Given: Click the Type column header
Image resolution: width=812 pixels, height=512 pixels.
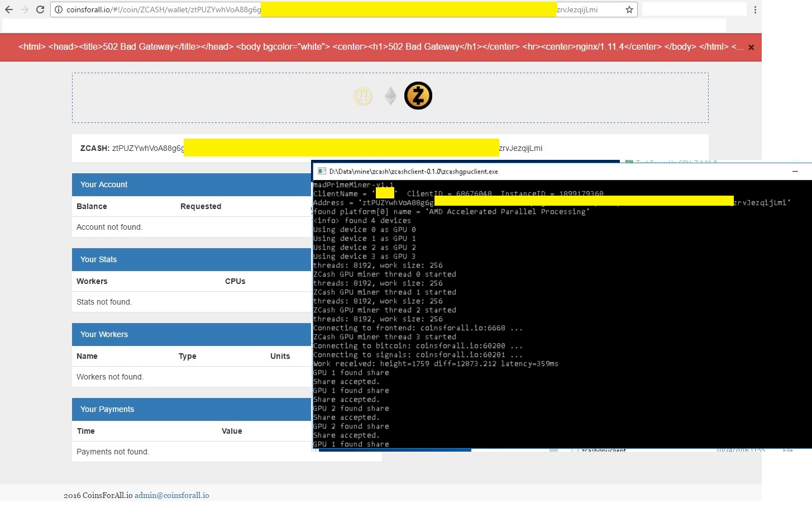Looking at the screenshot, I should 188,356.
